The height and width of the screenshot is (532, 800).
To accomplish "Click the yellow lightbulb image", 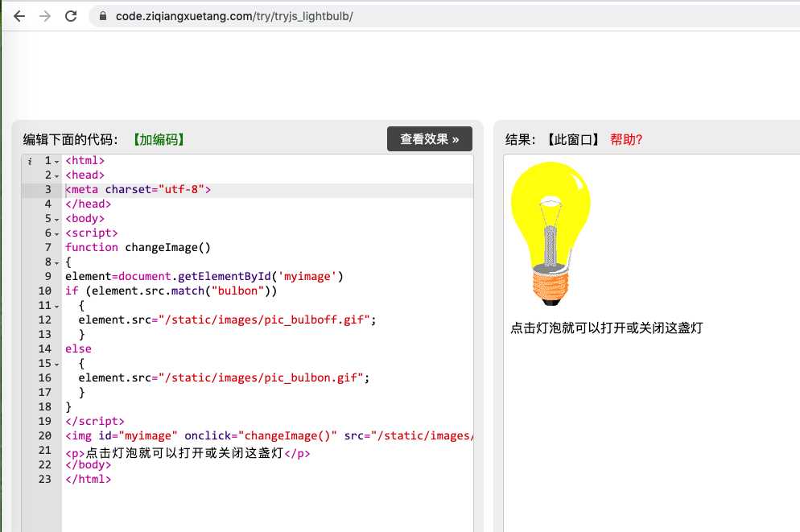I will tap(551, 233).
